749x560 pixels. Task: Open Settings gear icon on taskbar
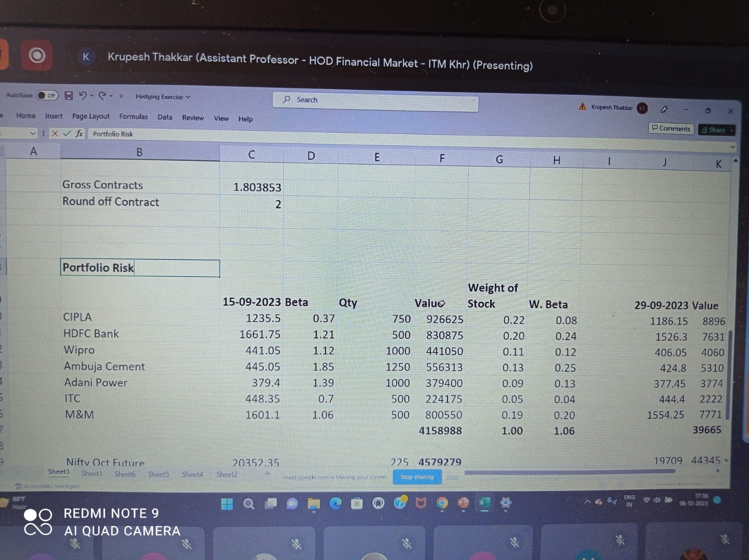(x=506, y=503)
